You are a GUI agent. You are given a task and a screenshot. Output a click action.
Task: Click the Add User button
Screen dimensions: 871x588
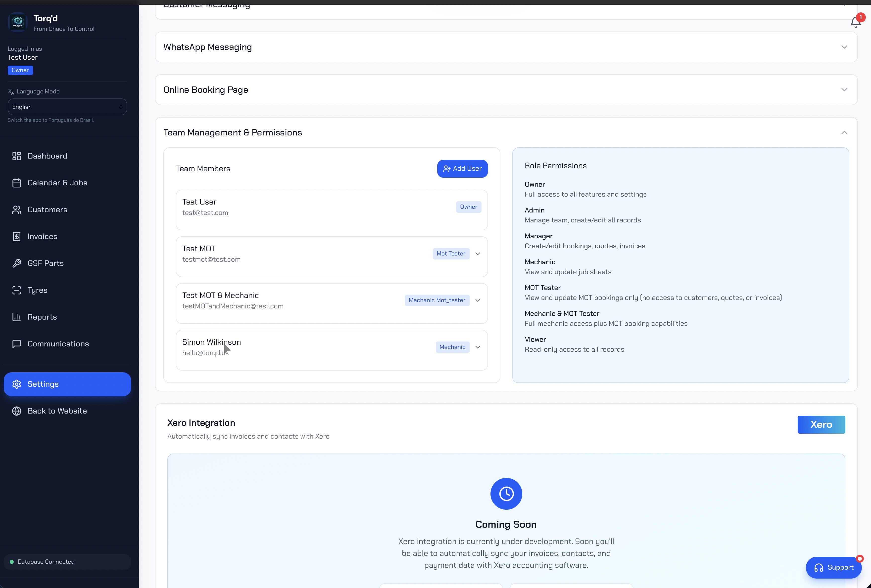[462, 169]
